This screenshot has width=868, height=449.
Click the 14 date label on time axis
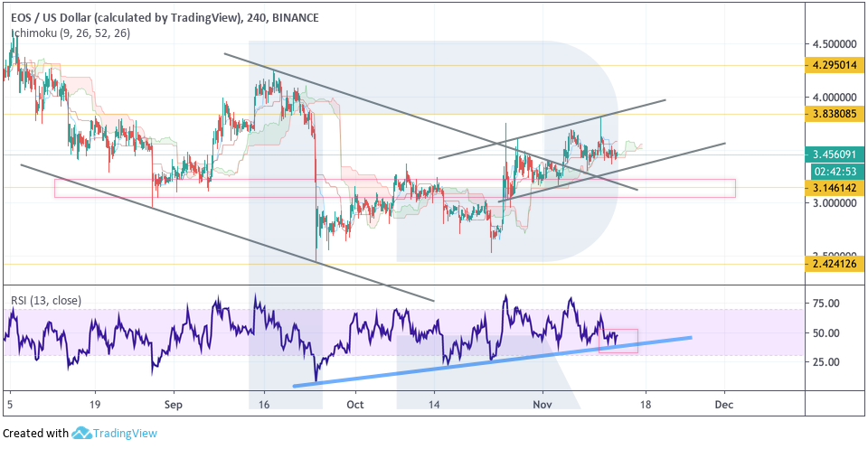(x=435, y=406)
